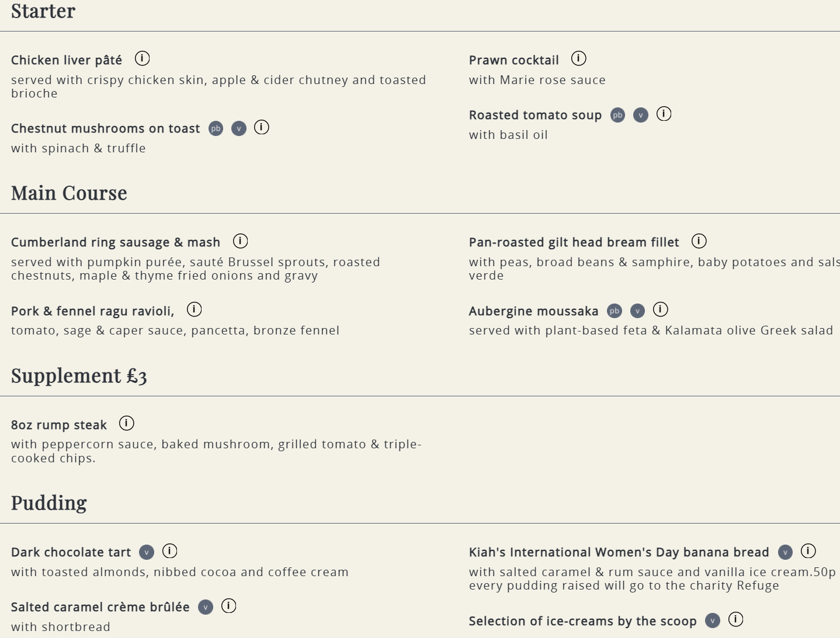Select the 8oz rump steak dish name
The image size is (840, 638).
click(59, 425)
